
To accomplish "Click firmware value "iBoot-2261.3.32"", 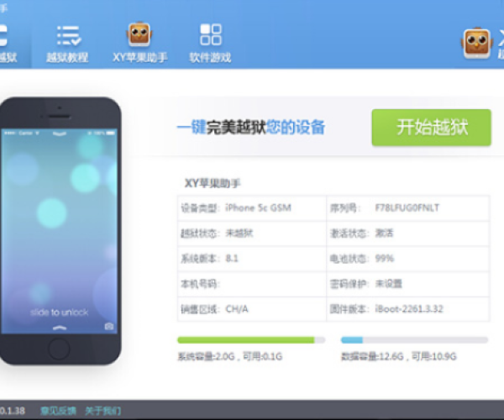I will [409, 309].
